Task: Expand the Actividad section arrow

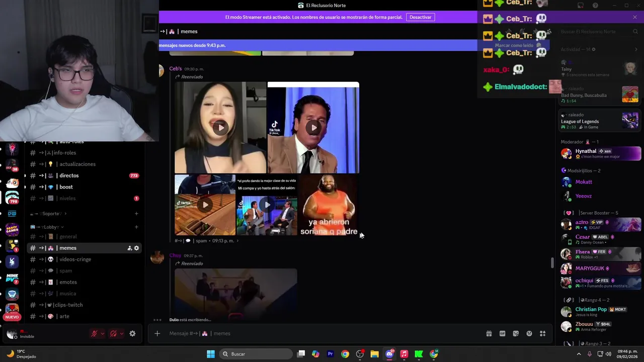Action: (x=636, y=49)
